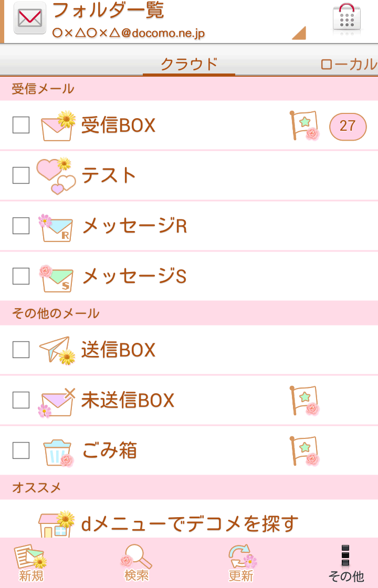Open その他 more options menu
378x588 pixels.
point(345,563)
